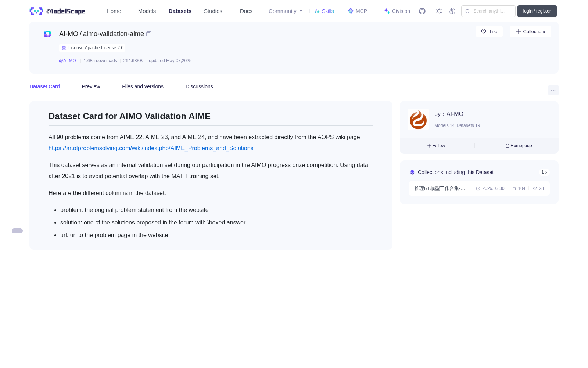
Task: Click the 1,685 downloads text
Action: 100,61
